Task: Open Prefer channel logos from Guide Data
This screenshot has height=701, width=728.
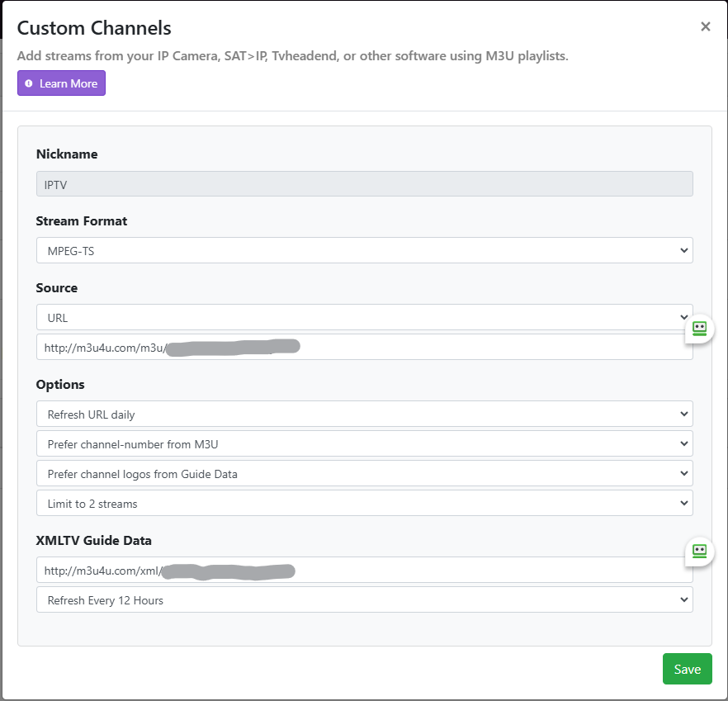Action: (364, 474)
